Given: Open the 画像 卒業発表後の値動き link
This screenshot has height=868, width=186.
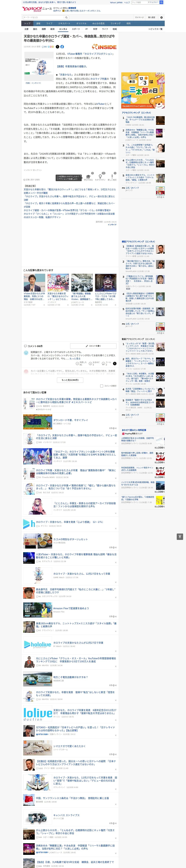Looking at the screenshot, I should (72, 66).
